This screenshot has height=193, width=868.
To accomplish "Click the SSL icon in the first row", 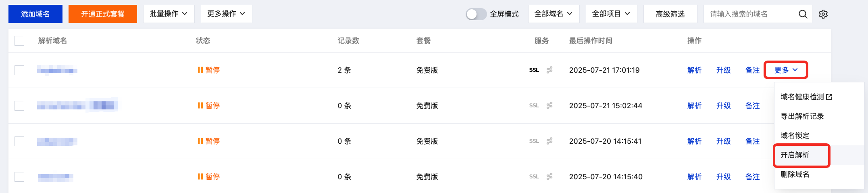I will click(x=534, y=70).
